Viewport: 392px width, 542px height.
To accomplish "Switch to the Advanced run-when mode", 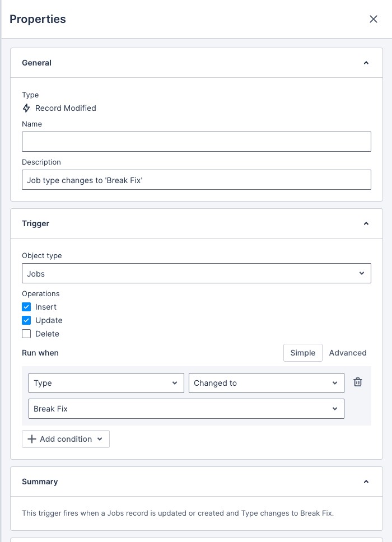I will point(348,353).
